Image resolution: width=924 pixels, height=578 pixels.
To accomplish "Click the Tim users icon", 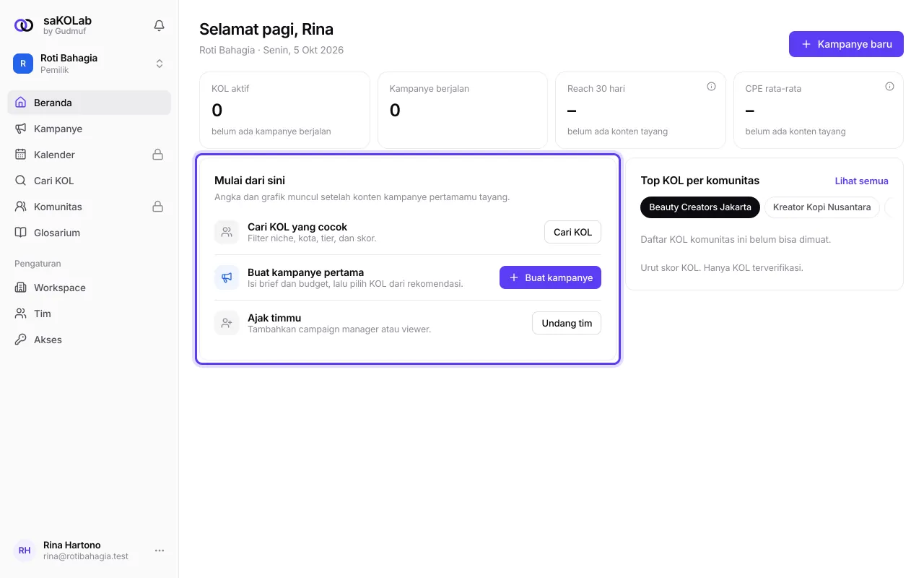I will tap(21, 314).
